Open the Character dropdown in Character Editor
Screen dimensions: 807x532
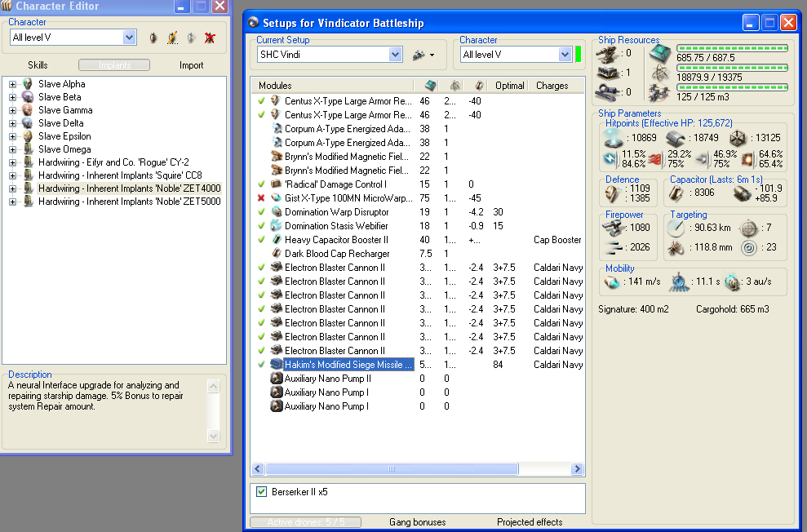click(x=129, y=38)
